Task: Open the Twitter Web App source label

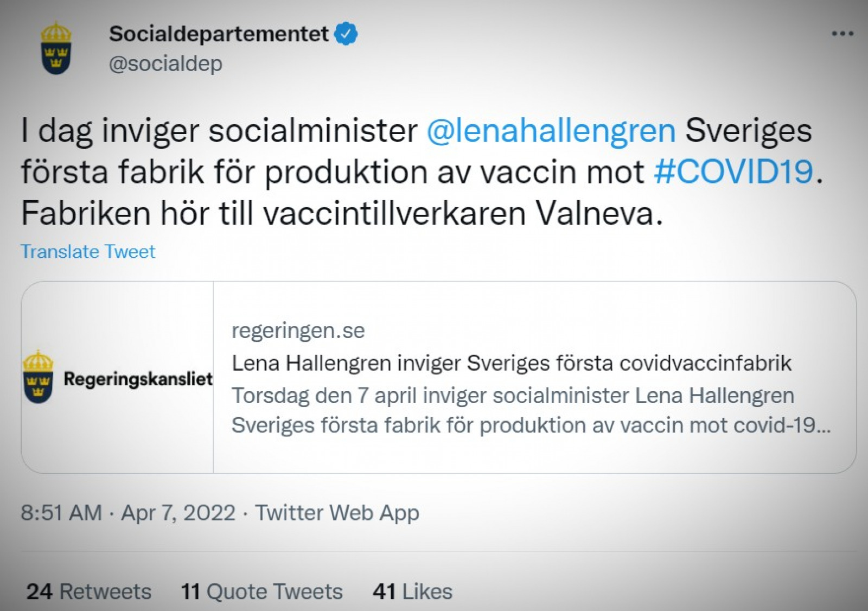Action: (337, 513)
